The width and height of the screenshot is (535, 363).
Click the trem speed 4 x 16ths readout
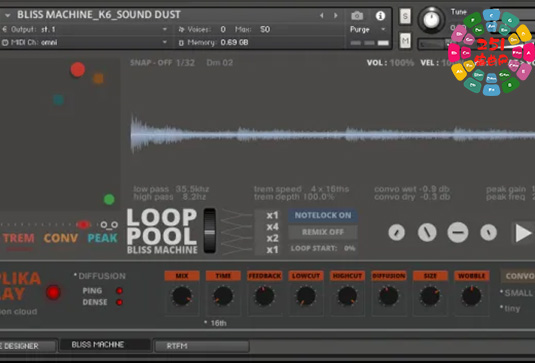(x=301, y=189)
